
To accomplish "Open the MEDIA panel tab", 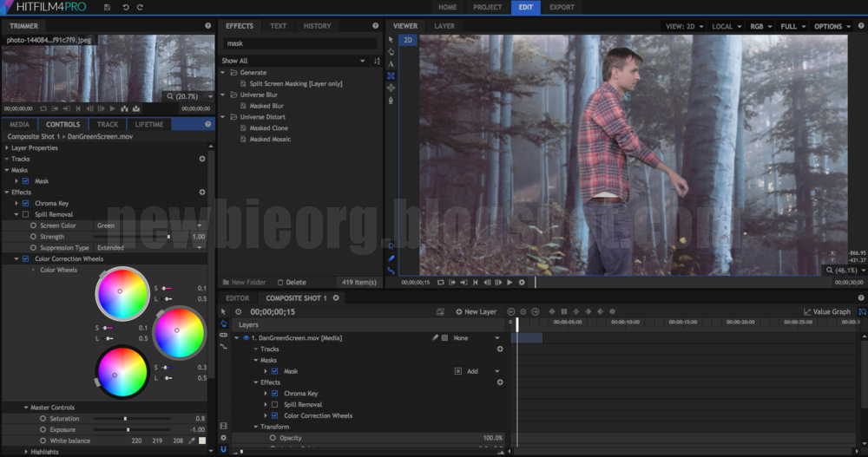I will [x=19, y=125].
